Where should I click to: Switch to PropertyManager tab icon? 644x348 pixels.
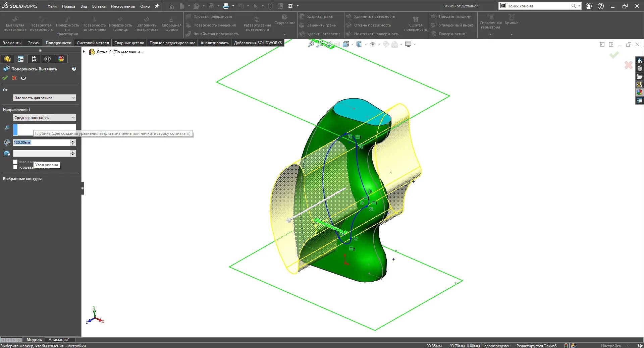click(x=21, y=59)
